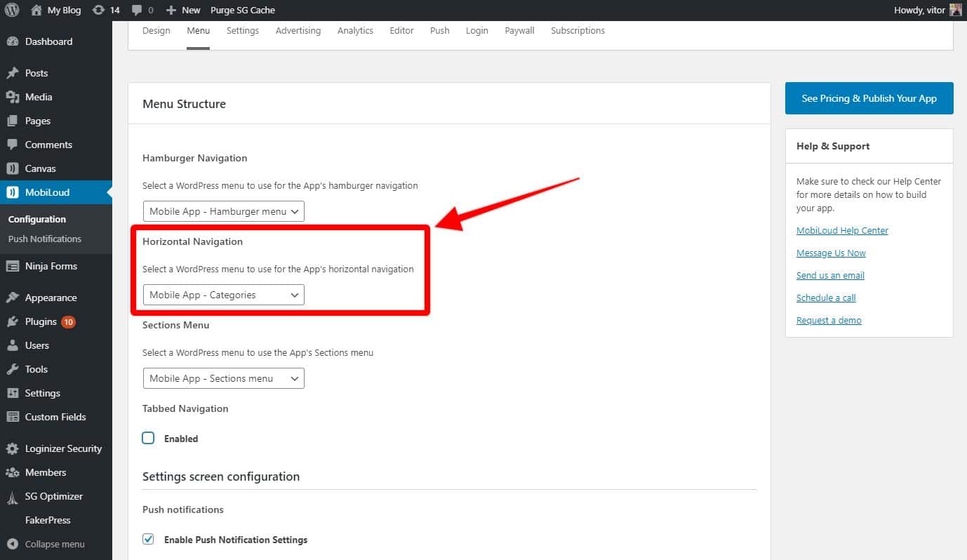The width and height of the screenshot is (967, 560).
Task: Click the WordPress logo icon in admin bar
Action: (x=12, y=10)
